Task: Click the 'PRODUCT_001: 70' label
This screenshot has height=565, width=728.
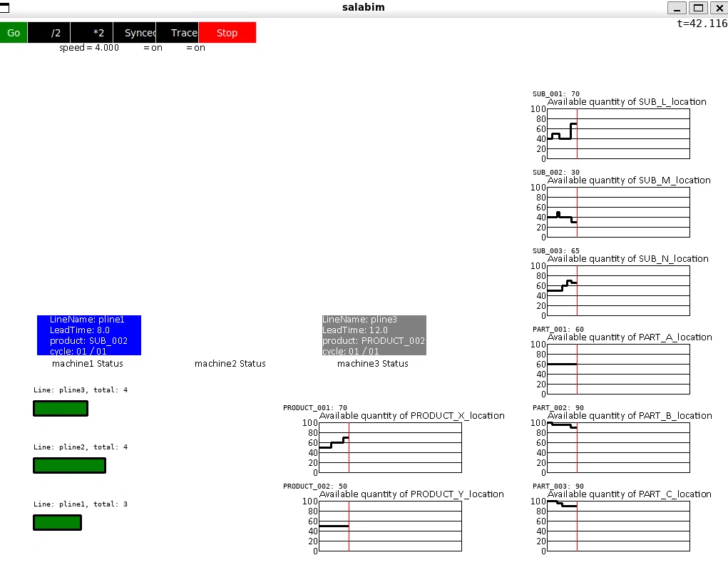Action: [315, 408]
